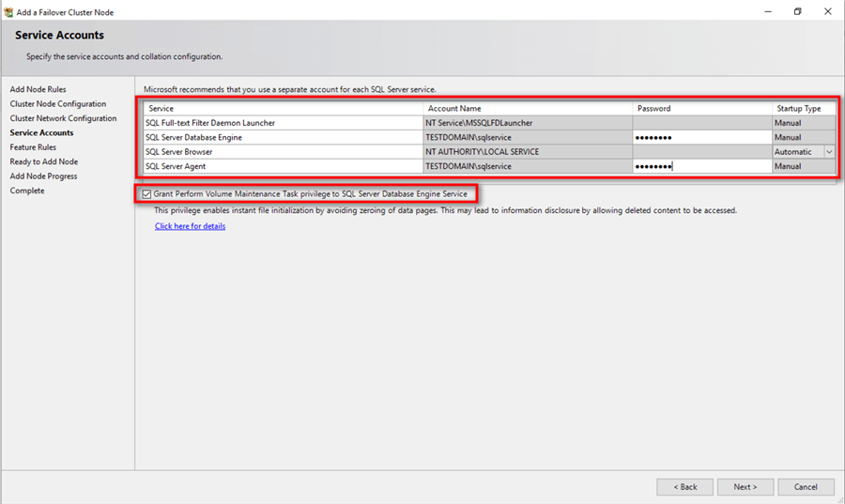Restore down the wizard window

[x=797, y=11]
